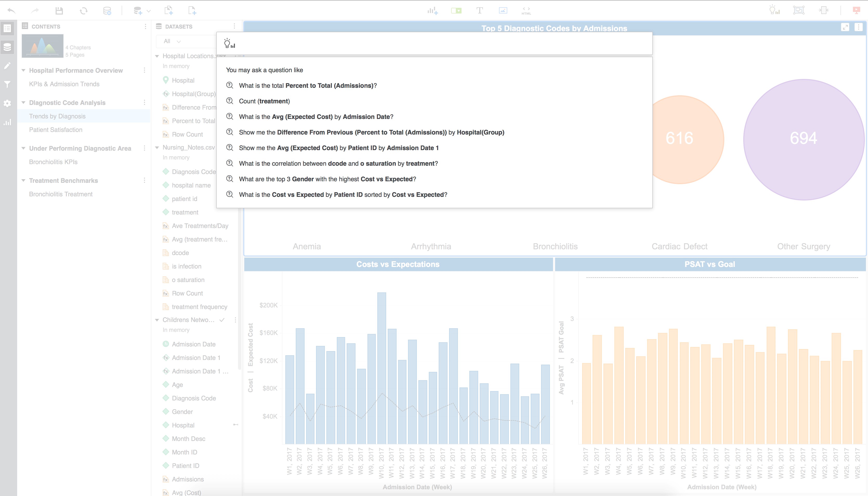
Task: Switch to the Patient Satisfaction page
Action: [56, 130]
